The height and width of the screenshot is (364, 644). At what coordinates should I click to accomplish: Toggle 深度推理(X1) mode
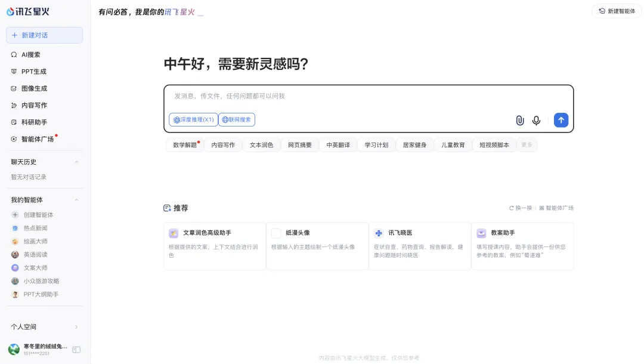(193, 119)
